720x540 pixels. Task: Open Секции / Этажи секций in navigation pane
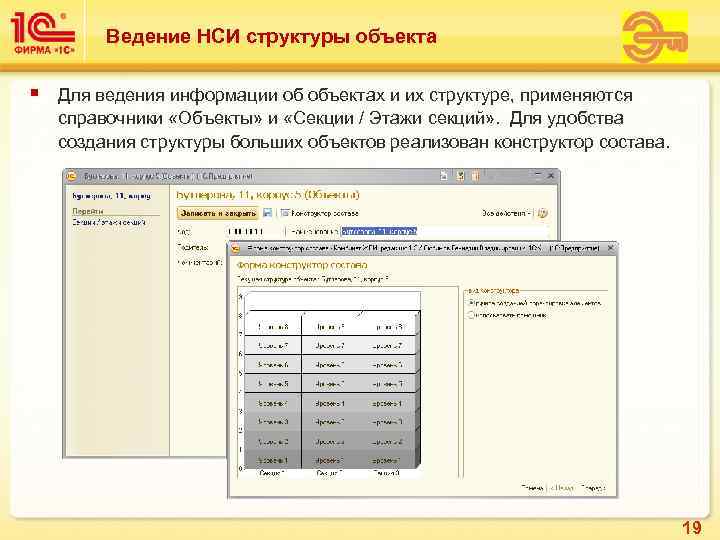[109, 222]
